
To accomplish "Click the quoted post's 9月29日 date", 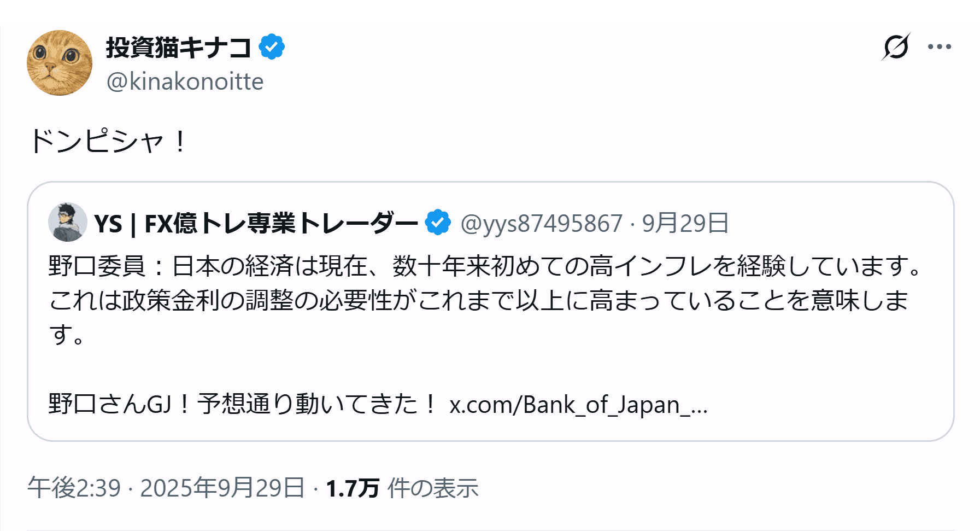I will coord(685,223).
